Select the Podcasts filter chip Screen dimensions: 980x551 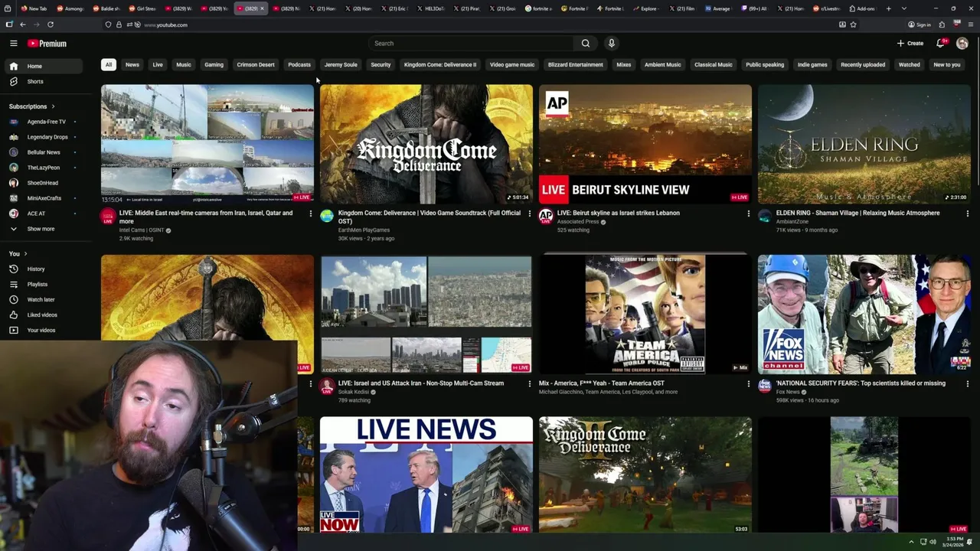pos(299,64)
